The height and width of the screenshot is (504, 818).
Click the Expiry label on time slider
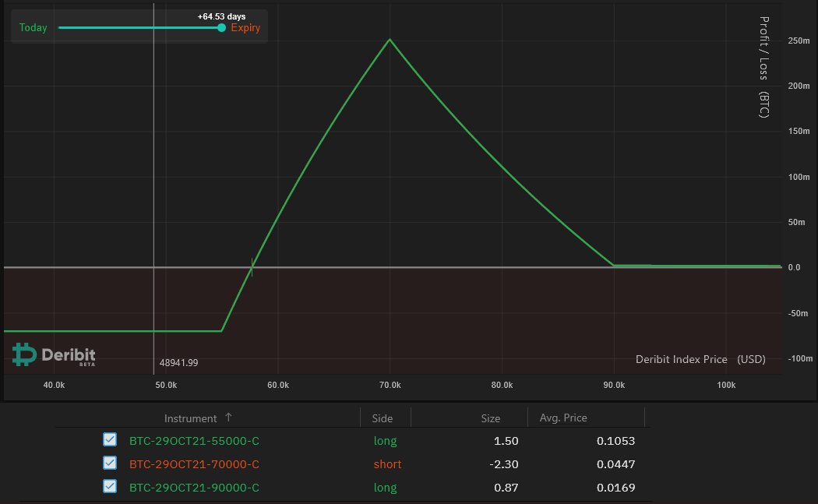pos(245,28)
